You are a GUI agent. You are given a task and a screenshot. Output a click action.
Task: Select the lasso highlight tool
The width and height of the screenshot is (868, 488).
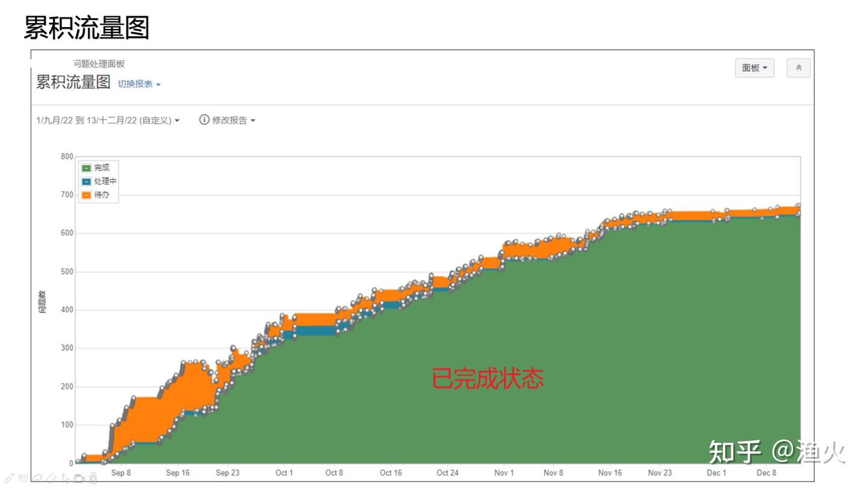[x=37, y=478]
